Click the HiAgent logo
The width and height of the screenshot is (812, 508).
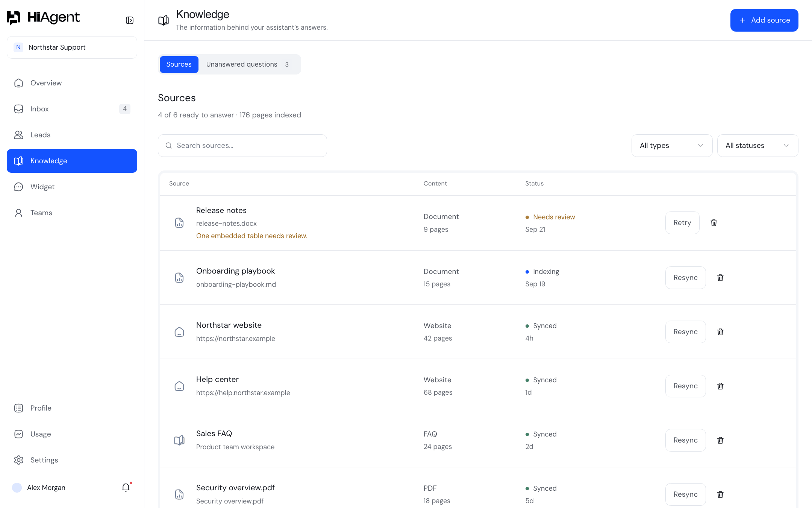click(43, 17)
